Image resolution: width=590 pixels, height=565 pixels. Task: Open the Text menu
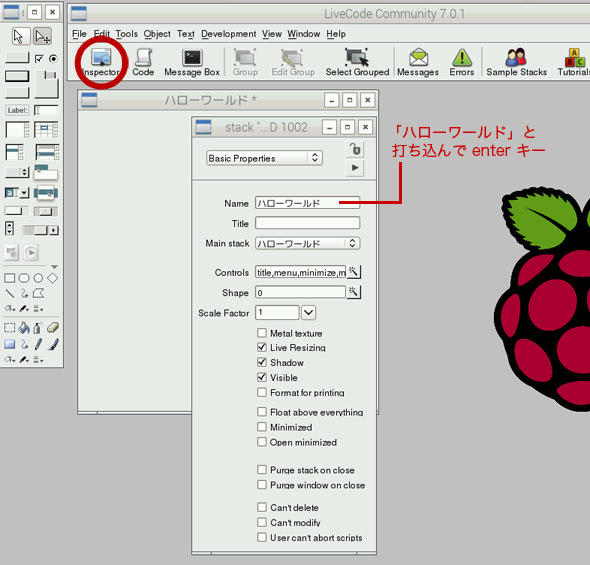(x=186, y=34)
